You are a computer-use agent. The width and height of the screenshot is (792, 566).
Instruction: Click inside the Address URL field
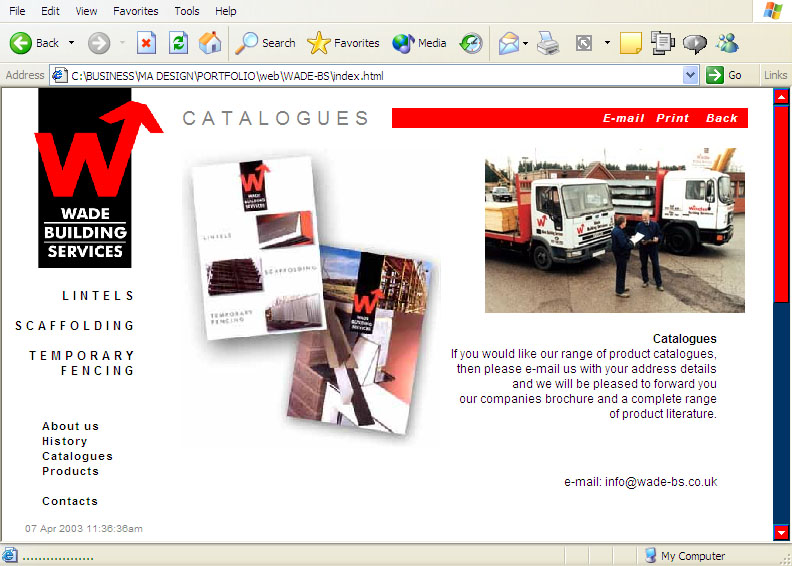tap(370, 75)
